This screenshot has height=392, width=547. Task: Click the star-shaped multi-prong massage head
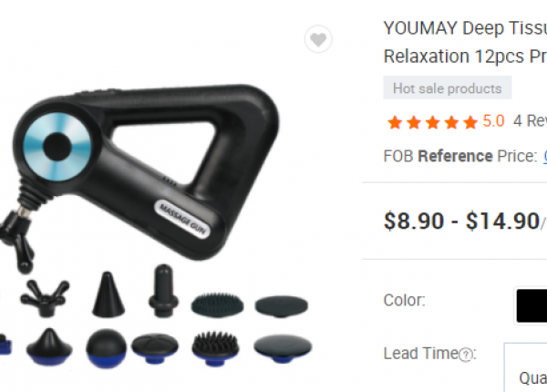(45, 297)
